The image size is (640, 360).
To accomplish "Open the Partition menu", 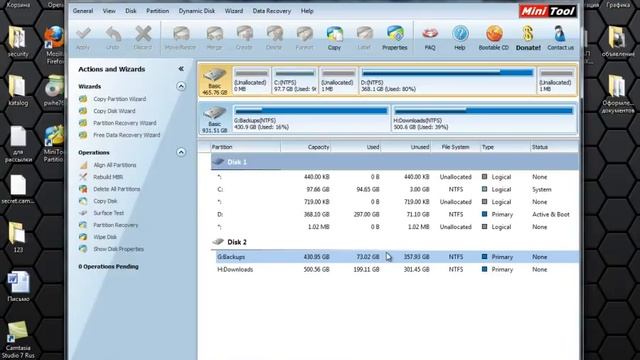I will point(158,11).
